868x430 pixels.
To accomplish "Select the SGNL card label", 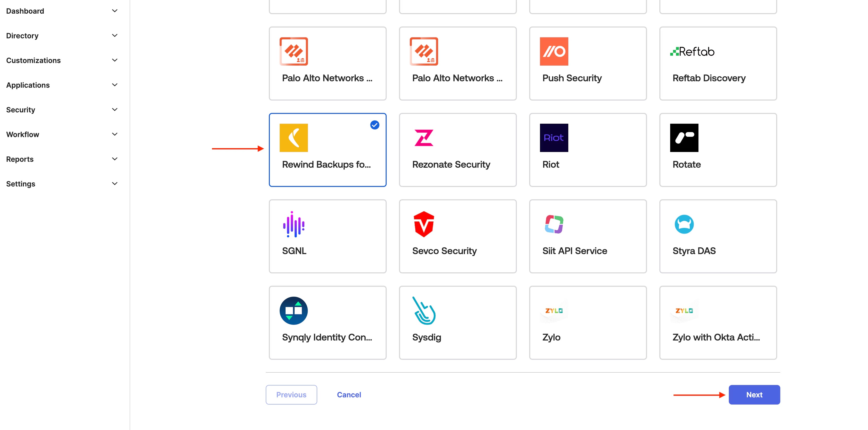I will pyautogui.click(x=294, y=251).
